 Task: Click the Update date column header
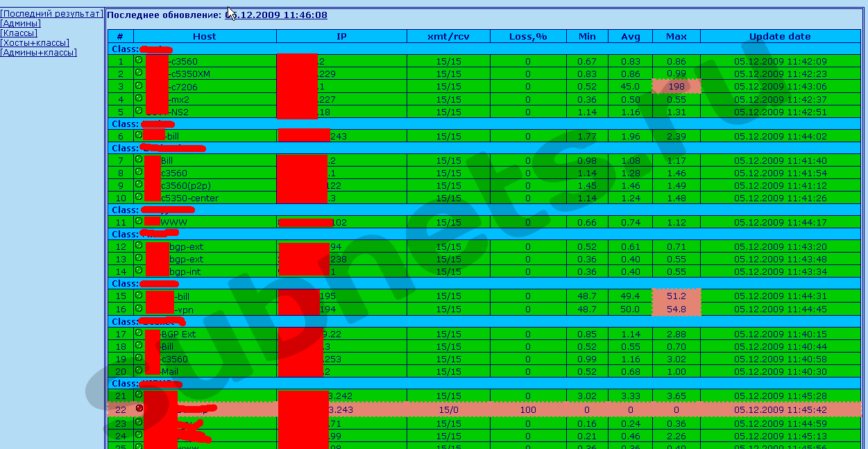pos(780,36)
